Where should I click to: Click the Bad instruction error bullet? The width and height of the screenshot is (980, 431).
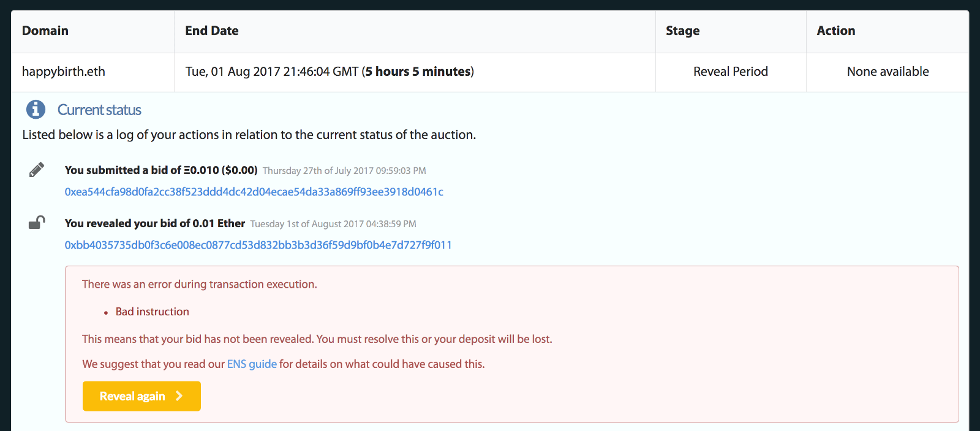tap(153, 312)
